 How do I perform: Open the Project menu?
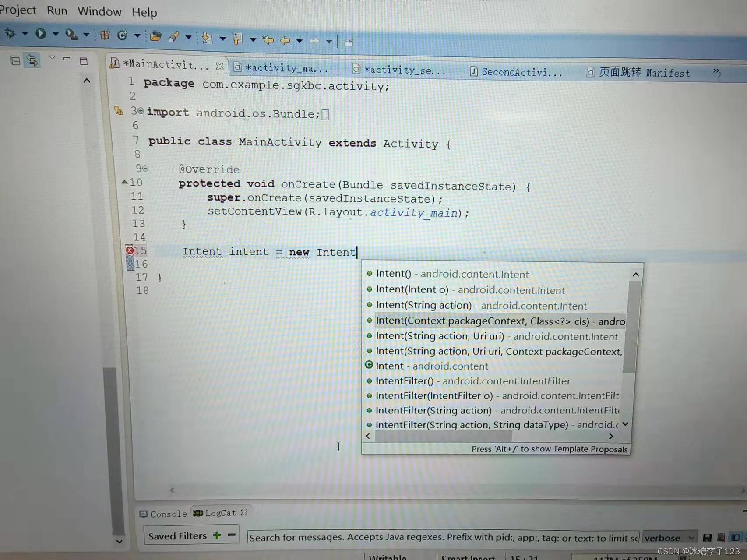tap(18, 10)
